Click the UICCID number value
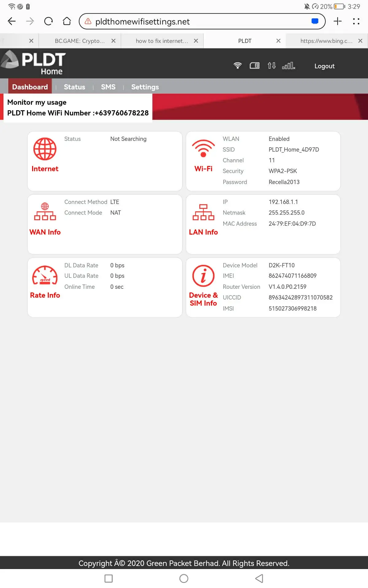The image size is (368, 588). pos(301,297)
